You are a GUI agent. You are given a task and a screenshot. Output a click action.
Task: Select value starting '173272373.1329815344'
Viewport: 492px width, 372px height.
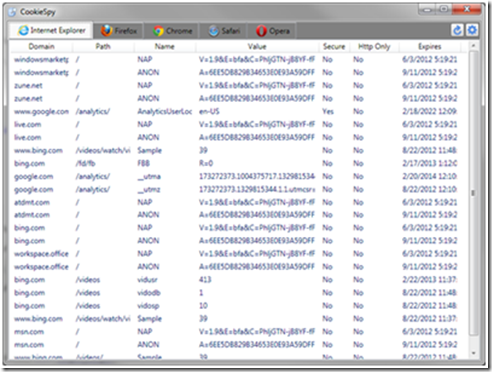pyautogui.click(x=257, y=189)
